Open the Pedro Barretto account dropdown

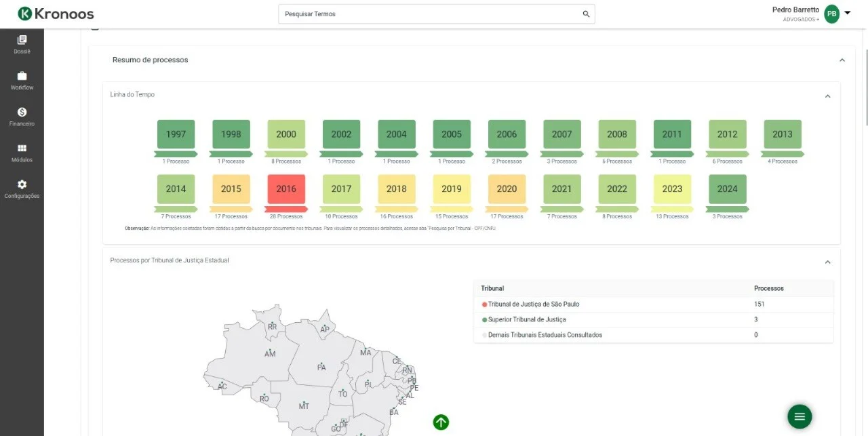point(848,13)
